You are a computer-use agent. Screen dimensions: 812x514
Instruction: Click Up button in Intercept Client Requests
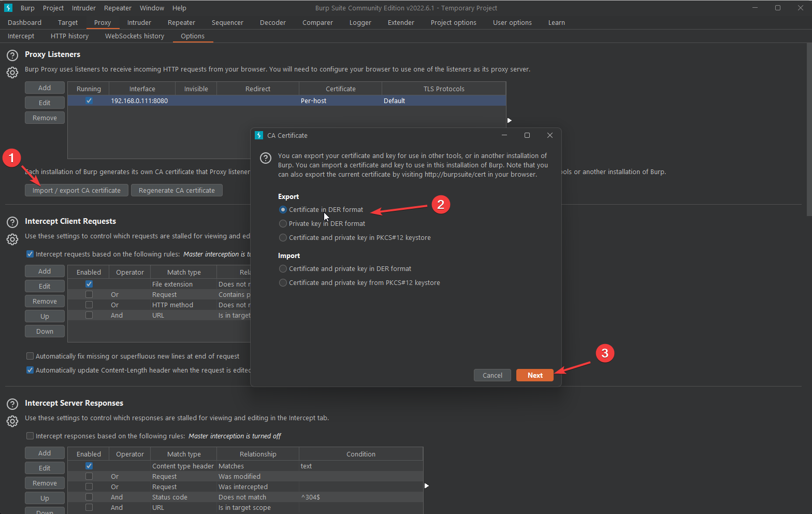point(45,316)
